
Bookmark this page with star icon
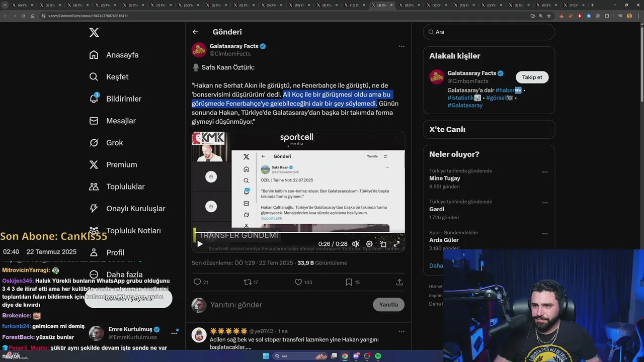[x=549, y=16]
